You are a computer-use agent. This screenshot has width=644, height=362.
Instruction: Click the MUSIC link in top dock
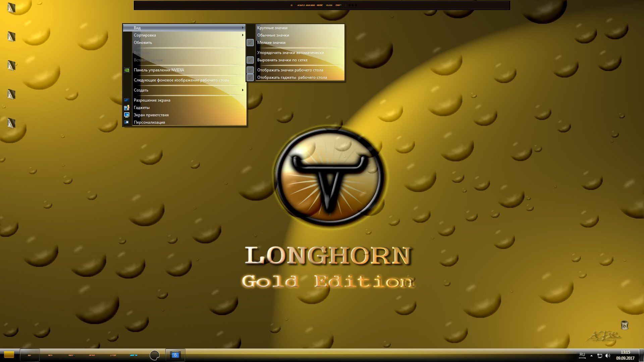click(320, 5)
